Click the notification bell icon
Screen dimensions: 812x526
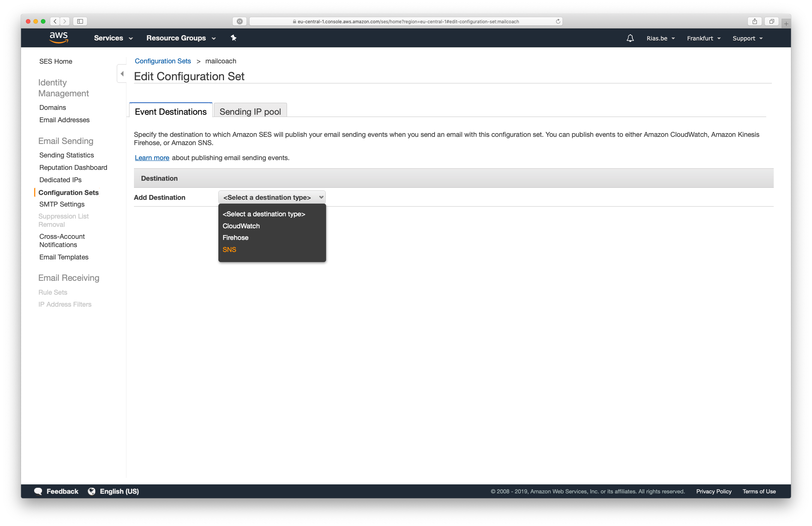(630, 38)
